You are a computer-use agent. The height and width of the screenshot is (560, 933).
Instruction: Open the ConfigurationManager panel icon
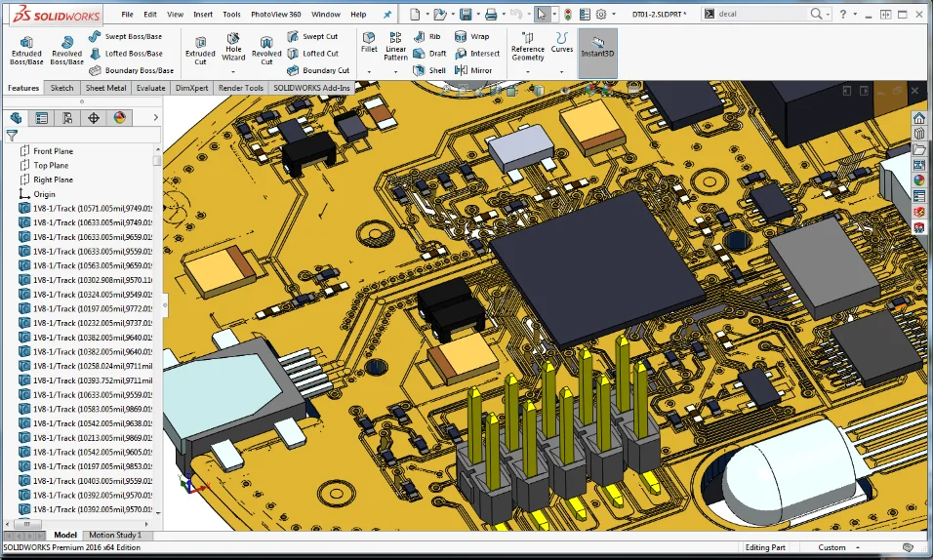[67, 118]
